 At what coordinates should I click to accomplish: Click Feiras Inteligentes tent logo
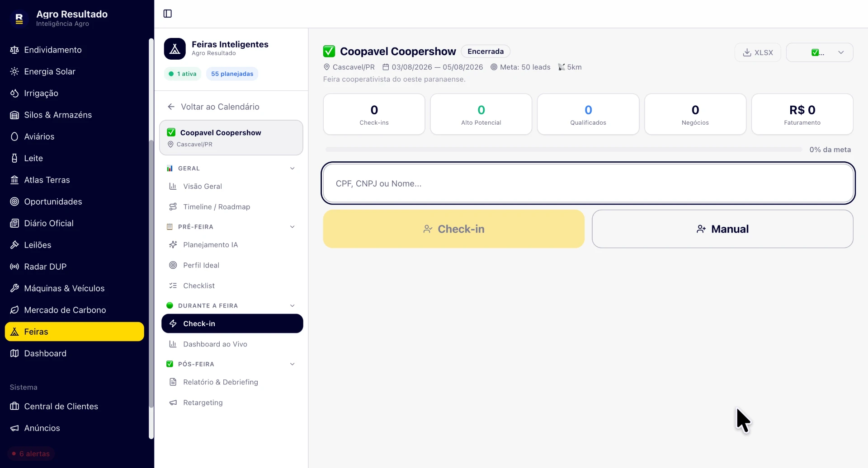pyautogui.click(x=175, y=49)
